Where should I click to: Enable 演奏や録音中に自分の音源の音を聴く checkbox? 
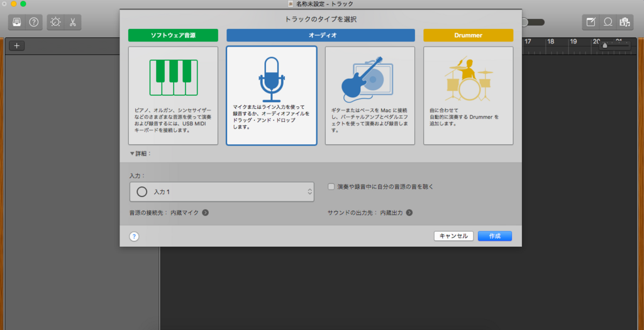point(331,186)
